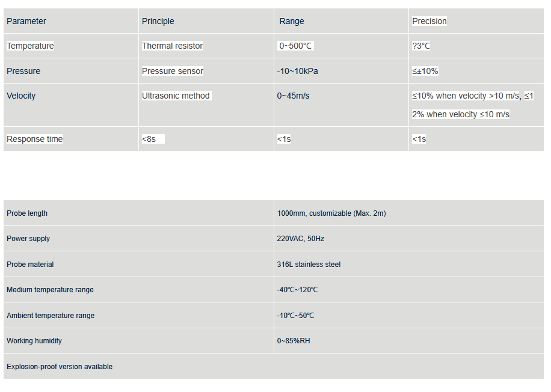Select the Pressure sensor principle cell
Image resolution: width=551 pixels, height=392 pixels.
173,71
